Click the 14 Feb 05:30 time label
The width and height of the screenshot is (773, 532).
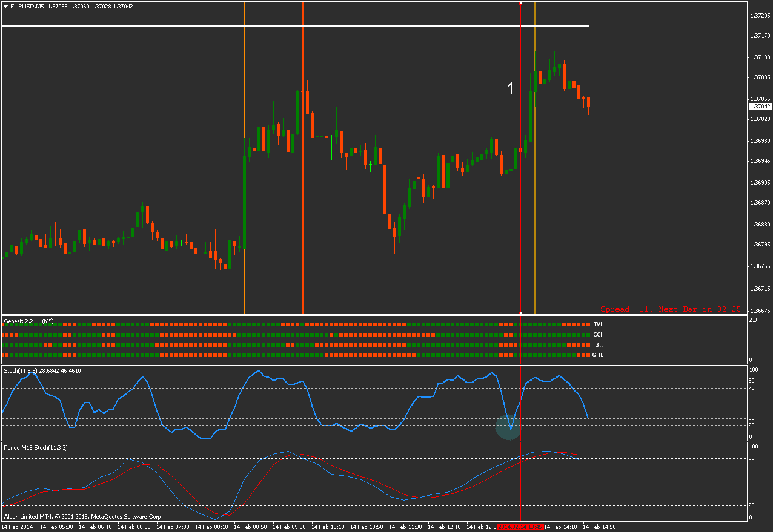(x=56, y=527)
